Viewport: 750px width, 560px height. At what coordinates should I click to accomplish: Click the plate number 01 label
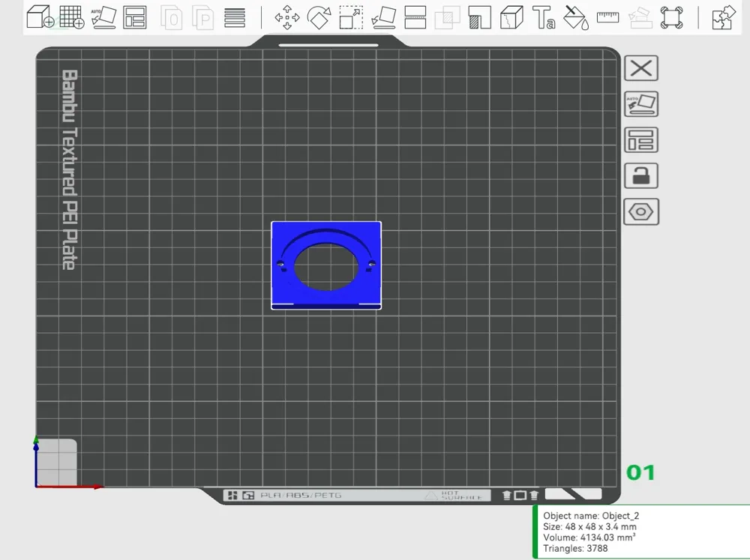click(640, 472)
